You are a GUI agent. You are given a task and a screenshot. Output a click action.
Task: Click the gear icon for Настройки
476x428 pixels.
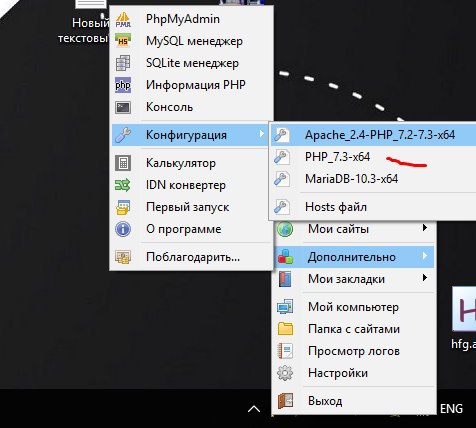pyautogui.click(x=285, y=373)
